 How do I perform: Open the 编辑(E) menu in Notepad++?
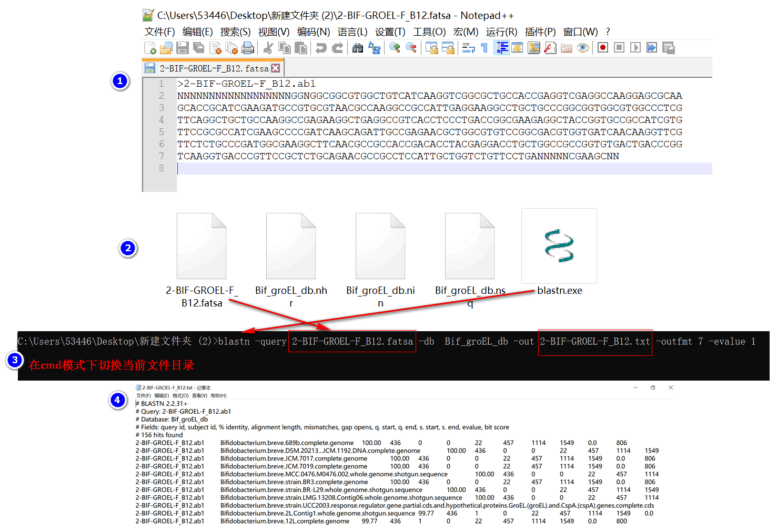(x=198, y=32)
